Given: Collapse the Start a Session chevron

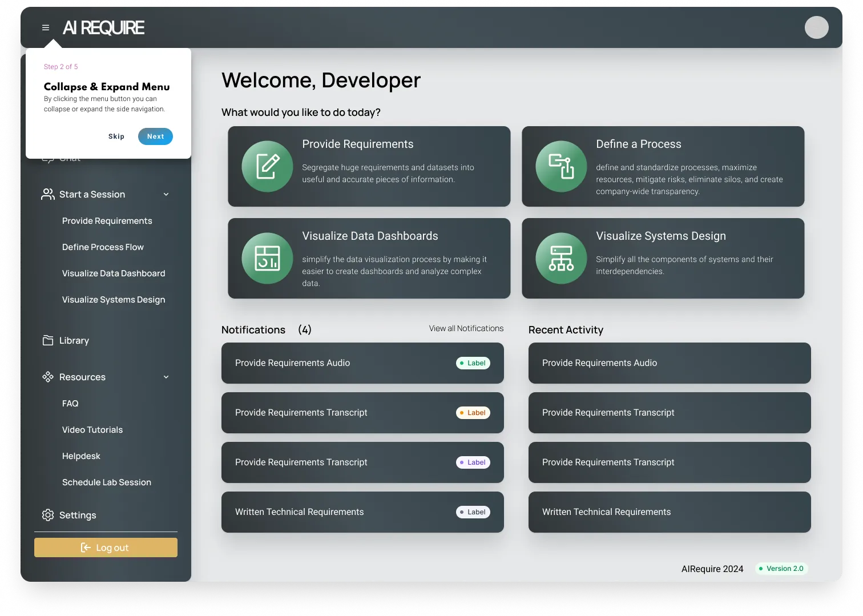Looking at the screenshot, I should point(166,194).
